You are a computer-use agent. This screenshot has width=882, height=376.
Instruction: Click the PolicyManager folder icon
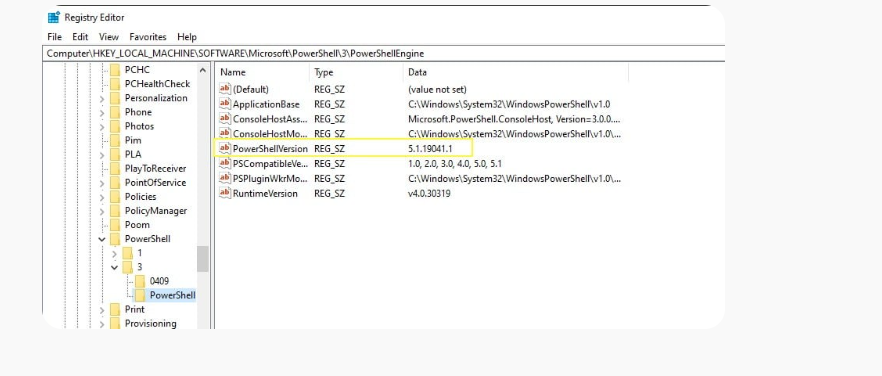pyautogui.click(x=115, y=211)
